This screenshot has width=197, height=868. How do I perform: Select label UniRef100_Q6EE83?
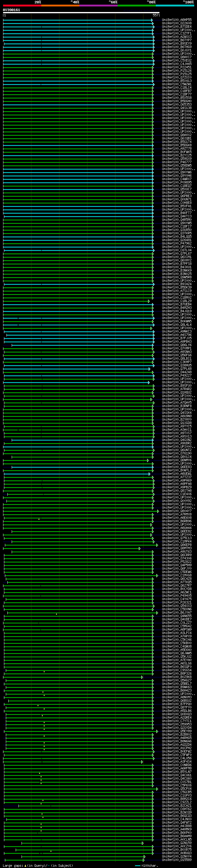coord(177,467)
